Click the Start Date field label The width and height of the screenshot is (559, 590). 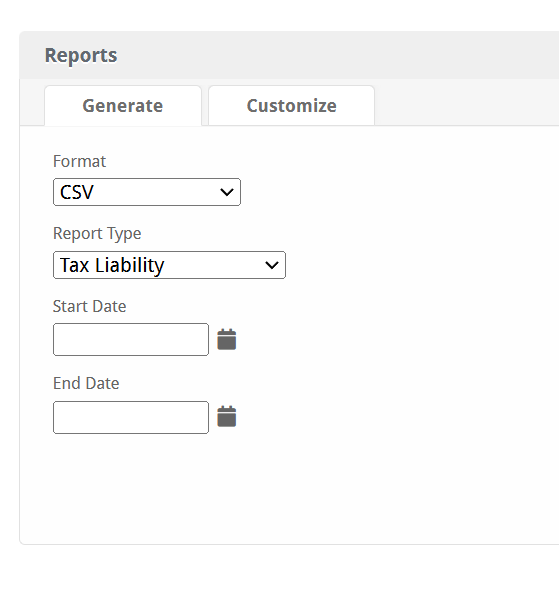90,306
